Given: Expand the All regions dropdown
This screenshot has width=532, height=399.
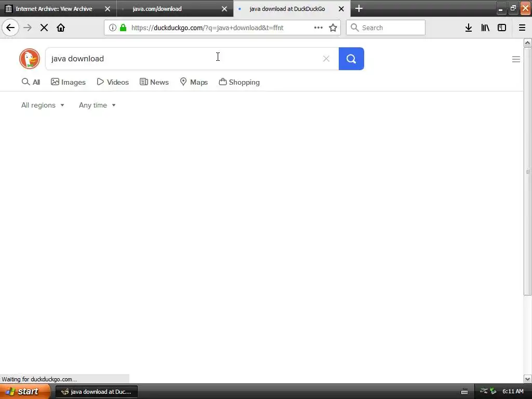Looking at the screenshot, I should [x=43, y=105].
